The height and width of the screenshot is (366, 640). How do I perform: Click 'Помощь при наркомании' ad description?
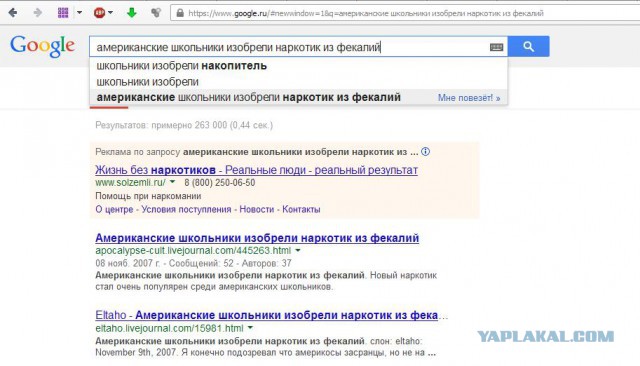coord(148,196)
